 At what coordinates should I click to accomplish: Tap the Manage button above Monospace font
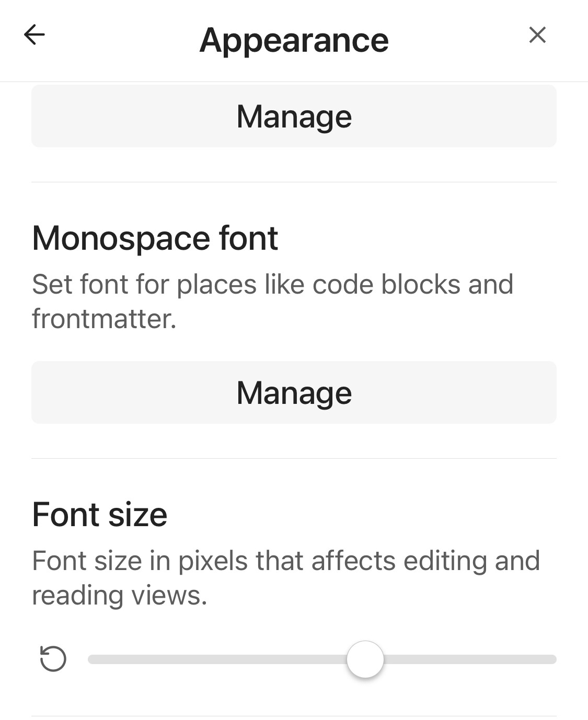[x=294, y=116]
